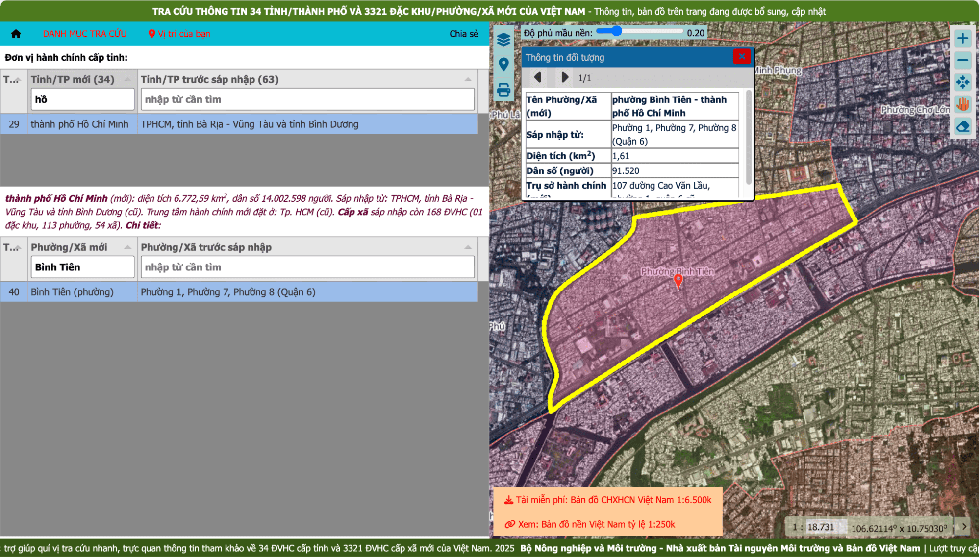Click the Bình Tiên ward filter field

click(82, 267)
